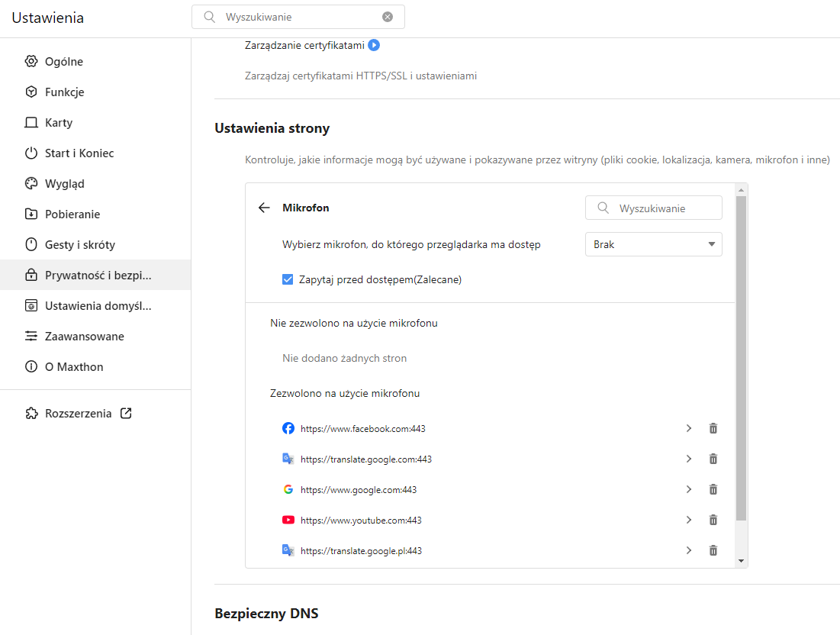The image size is (840, 635).
Task: Open Gesty i skróty settings
Action: coord(95,244)
